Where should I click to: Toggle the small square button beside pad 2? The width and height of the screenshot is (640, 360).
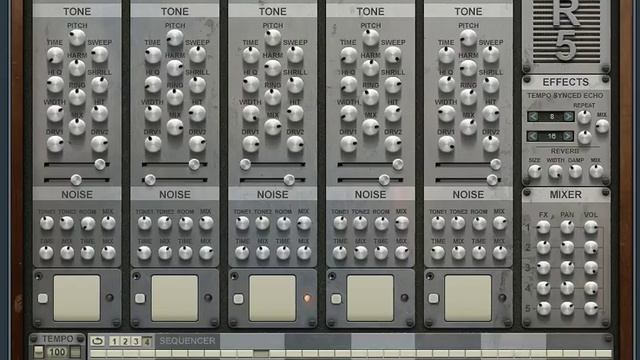pyautogui.click(x=140, y=298)
